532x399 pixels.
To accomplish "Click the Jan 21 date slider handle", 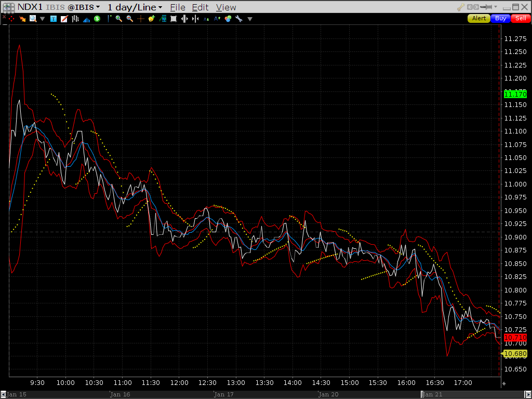I will [422, 394].
